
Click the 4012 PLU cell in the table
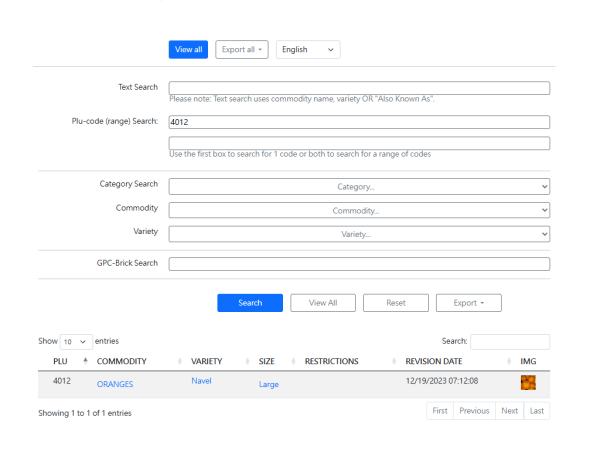coord(62,381)
